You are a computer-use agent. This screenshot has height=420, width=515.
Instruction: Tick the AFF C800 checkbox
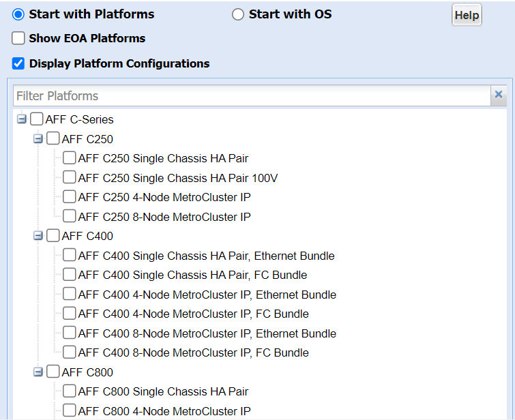(53, 372)
